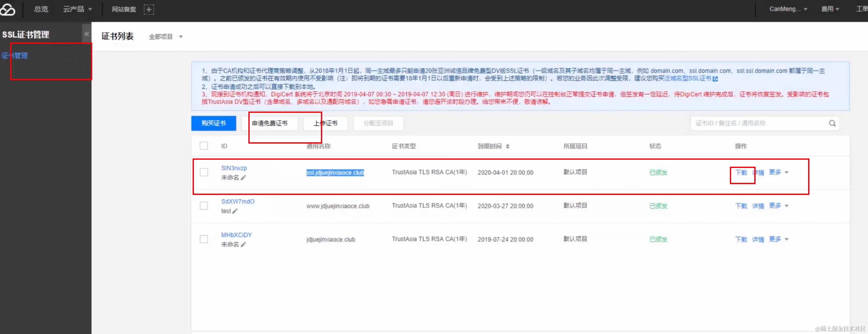
Task: Click the expiry date 2020-04-01 20:00:00
Action: tap(505, 173)
